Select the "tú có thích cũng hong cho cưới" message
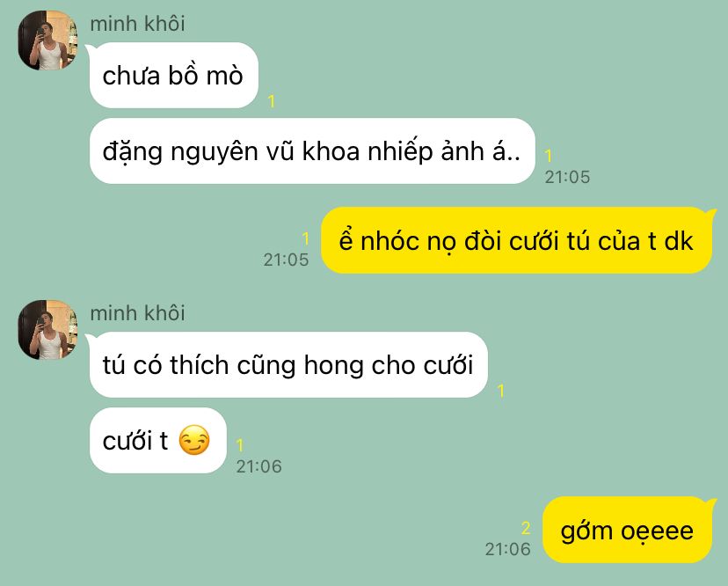Screen dimensions: 728x586 pyautogui.click(x=288, y=365)
